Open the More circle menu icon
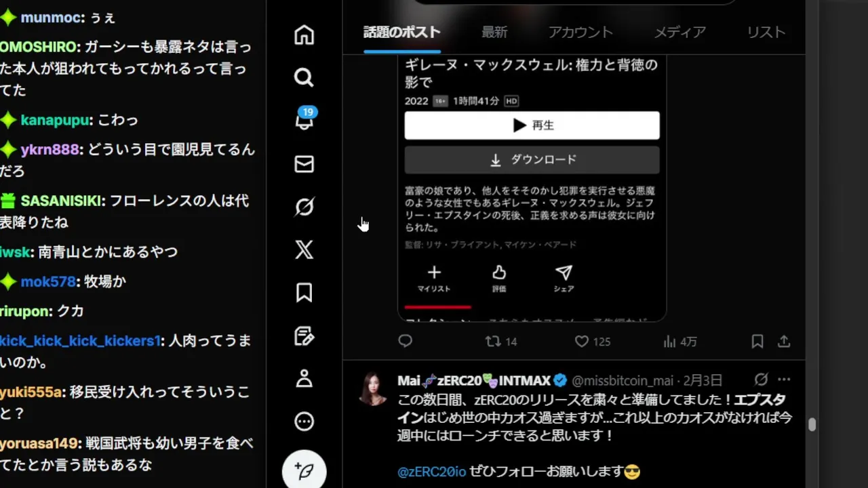This screenshot has height=488, width=868. pos(304,422)
